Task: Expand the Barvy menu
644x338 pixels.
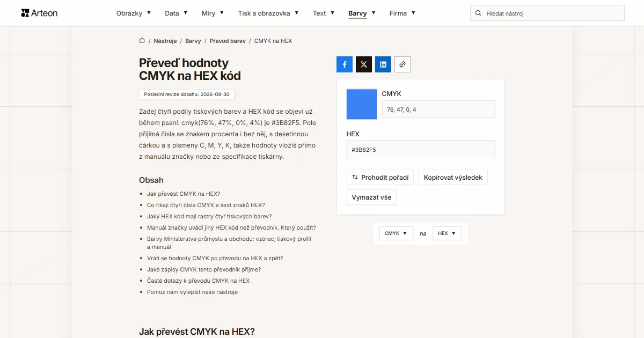Action: pos(362,13)
